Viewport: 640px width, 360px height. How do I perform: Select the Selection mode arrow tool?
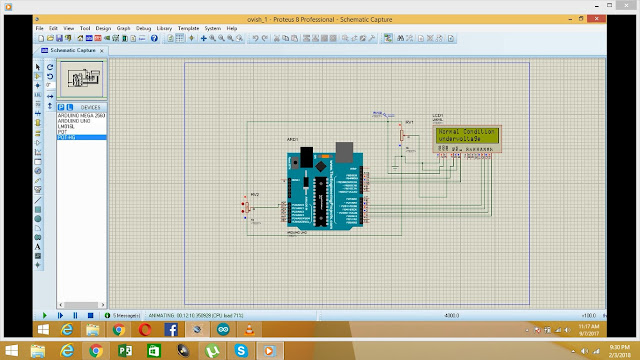click(38, 67)
